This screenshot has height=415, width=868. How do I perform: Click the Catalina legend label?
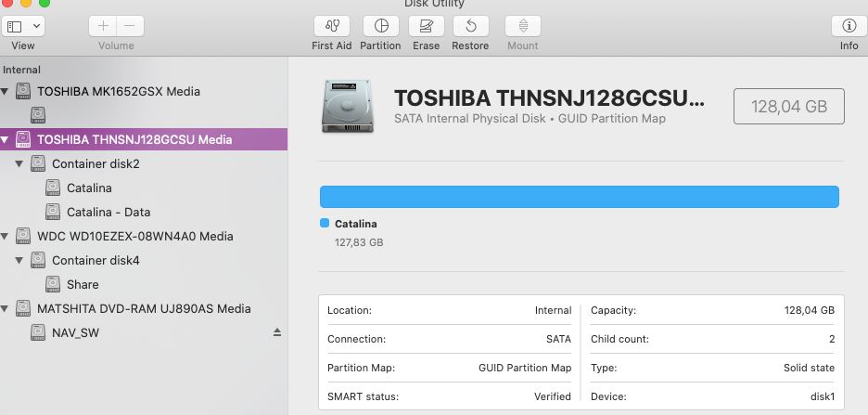point(356,224)
